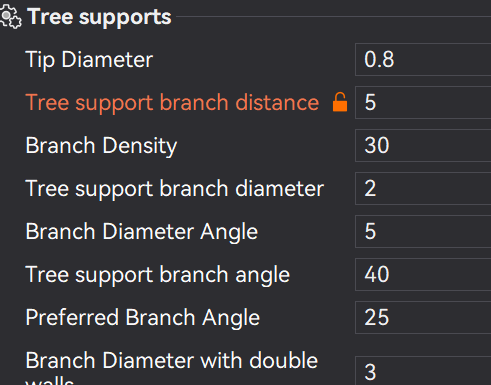Select the Branch Diameter Angle label
The height and width of the screenshot is (385, 491).
click(x=142, y=232)
